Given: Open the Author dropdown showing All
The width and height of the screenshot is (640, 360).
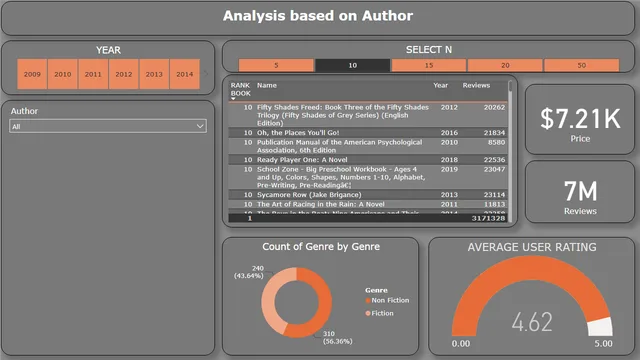Looking at the screenshot, I should pyautogui.click(x=108, y=126).
